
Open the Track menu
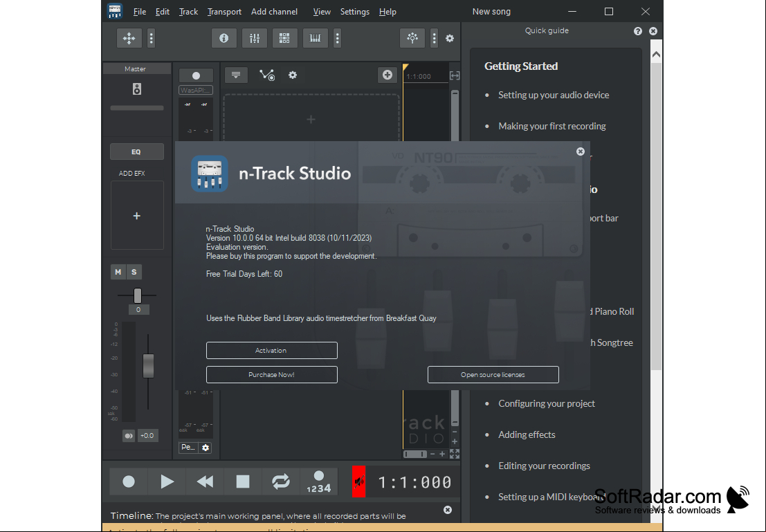tap(188, 12)
